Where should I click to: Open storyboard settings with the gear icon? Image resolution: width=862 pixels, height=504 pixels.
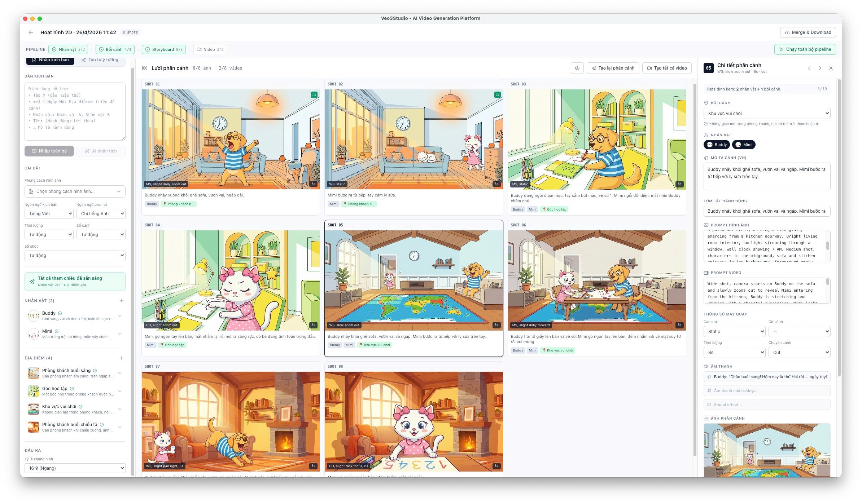pyautogui.click(x=577, y=68)
